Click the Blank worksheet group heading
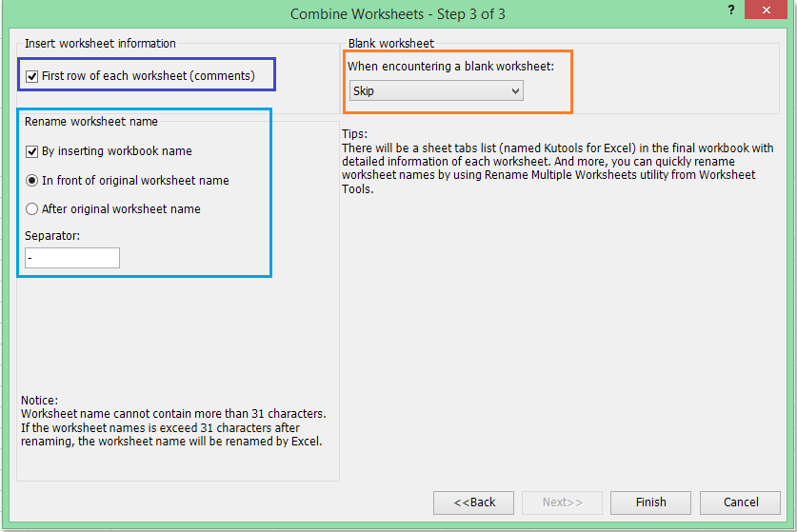Viewport: 797px width, 532px height. [390, 44]
